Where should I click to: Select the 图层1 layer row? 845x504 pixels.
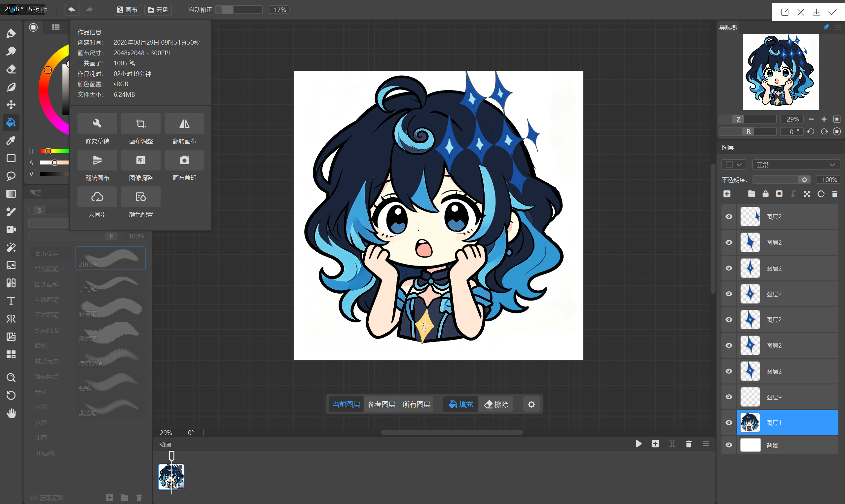pyautogui.click(x=787, y=423)
